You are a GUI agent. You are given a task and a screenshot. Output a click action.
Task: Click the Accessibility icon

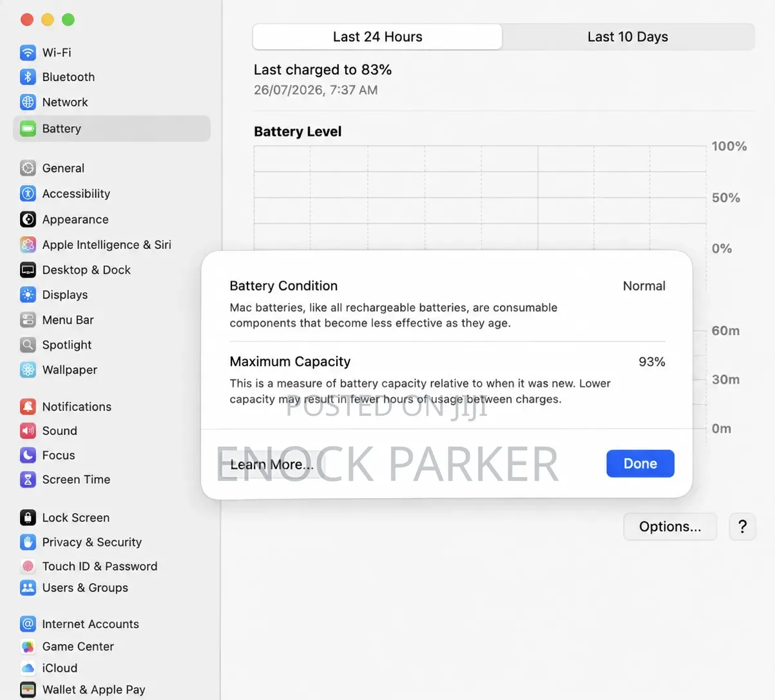28,193
